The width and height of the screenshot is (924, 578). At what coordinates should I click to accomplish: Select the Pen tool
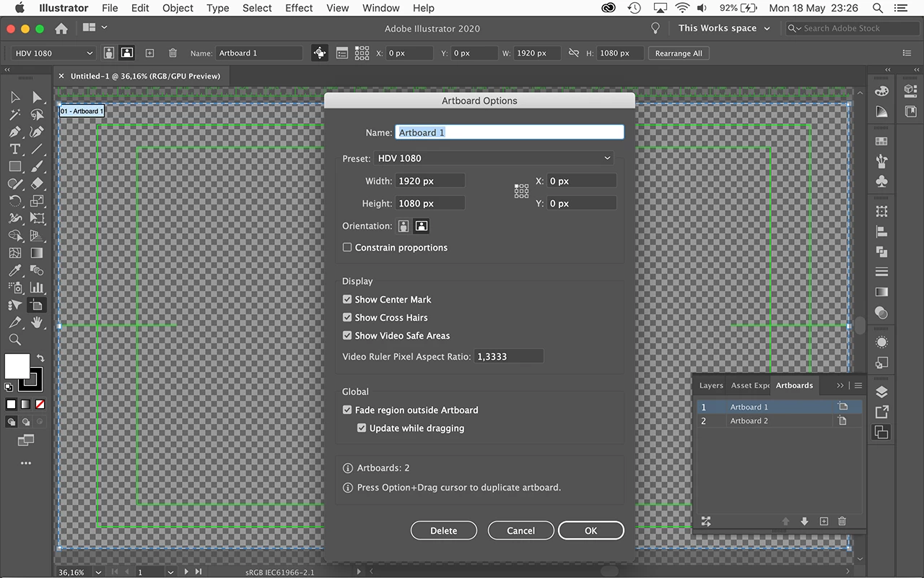click(14, 131)
